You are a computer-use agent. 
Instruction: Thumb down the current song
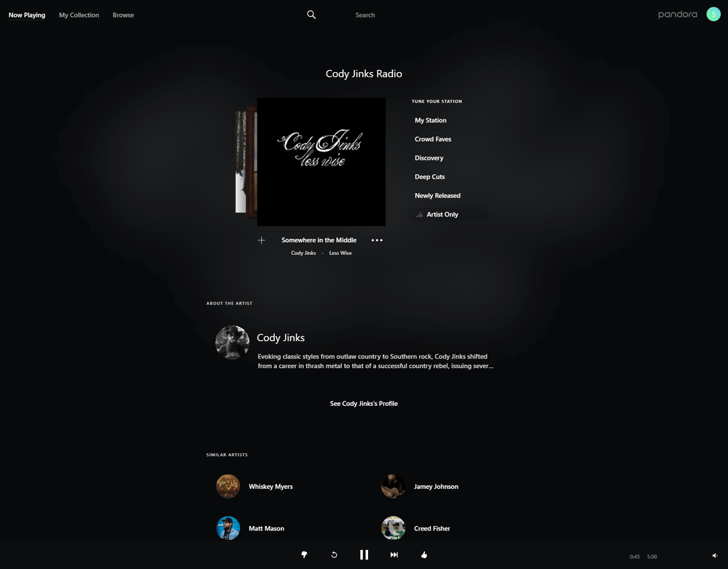coord(304,554)
